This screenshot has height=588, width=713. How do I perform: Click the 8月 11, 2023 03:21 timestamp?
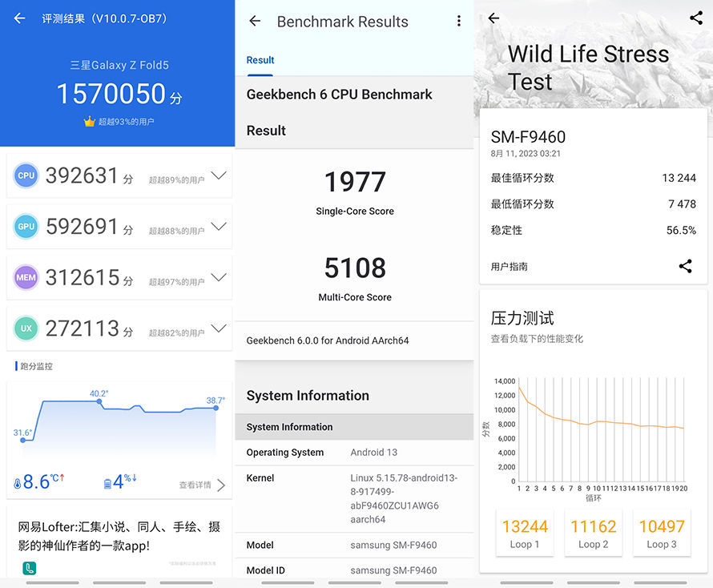(526, 154)
